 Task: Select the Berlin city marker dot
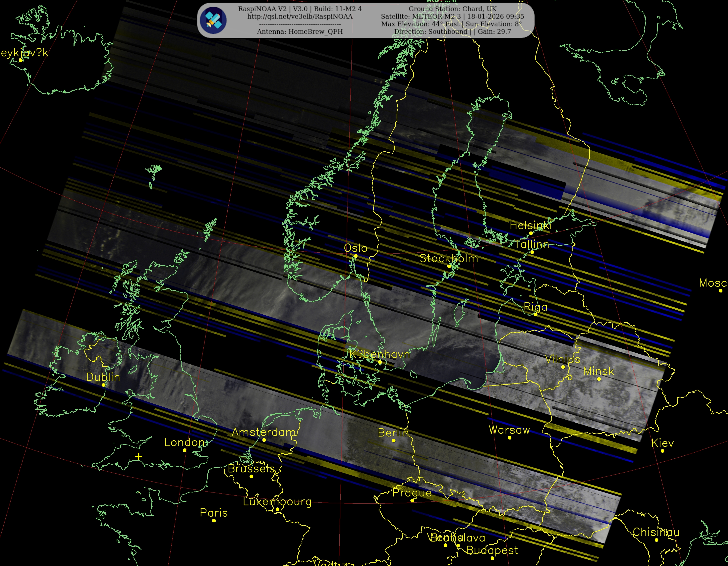[394, 440]
